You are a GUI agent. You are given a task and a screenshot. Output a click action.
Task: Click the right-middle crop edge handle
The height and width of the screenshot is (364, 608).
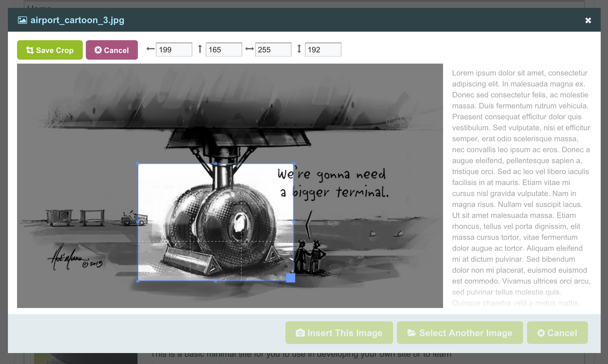click(294, 222)
